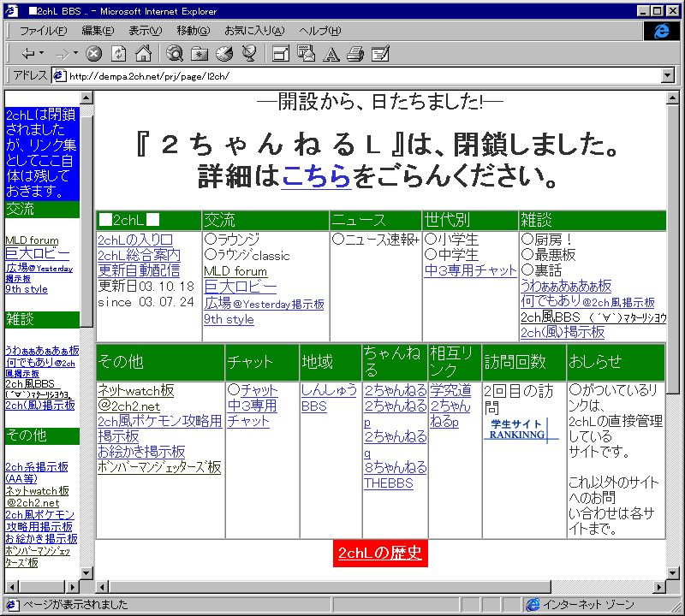Click the left frame scroll left arrow
This screenshot has height=616, width=685.
tap(11, 587)
